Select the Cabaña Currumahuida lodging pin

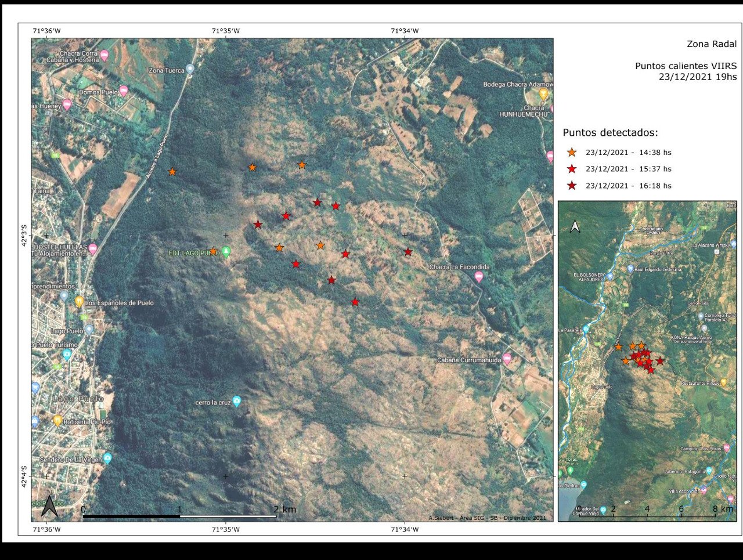click(507, 359)
